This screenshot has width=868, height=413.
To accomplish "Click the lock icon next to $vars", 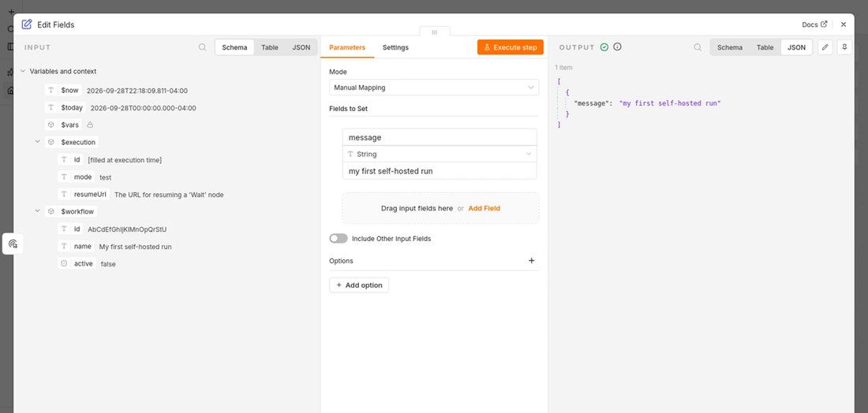I will tap(90, 125).
